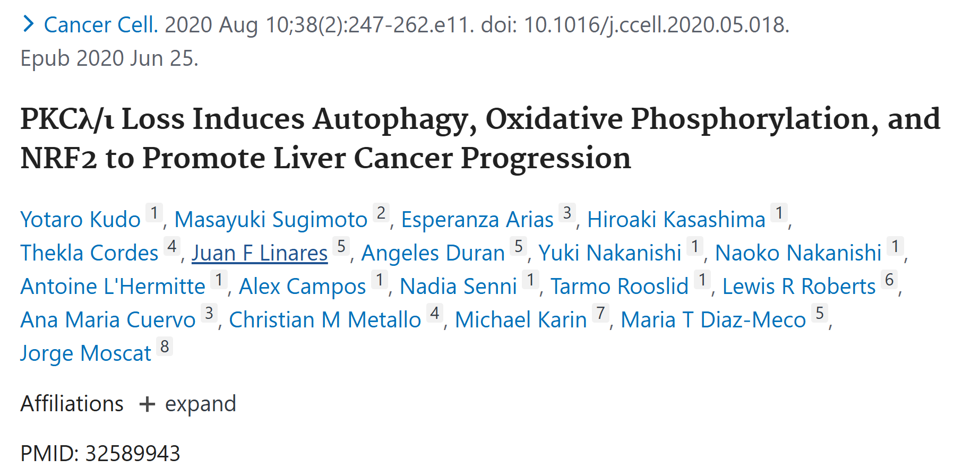
Task: Click Thekla Cordes author name
Action: 89,253
